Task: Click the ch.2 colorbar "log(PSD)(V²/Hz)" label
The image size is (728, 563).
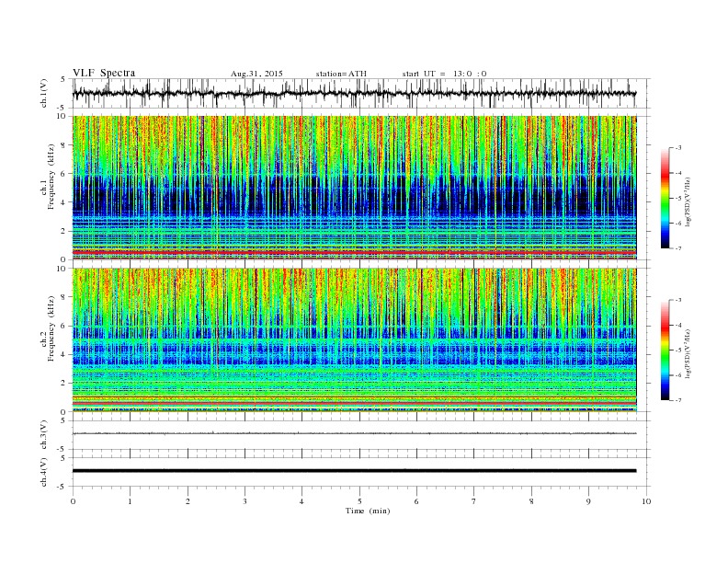Action: [x=688, y=353]
